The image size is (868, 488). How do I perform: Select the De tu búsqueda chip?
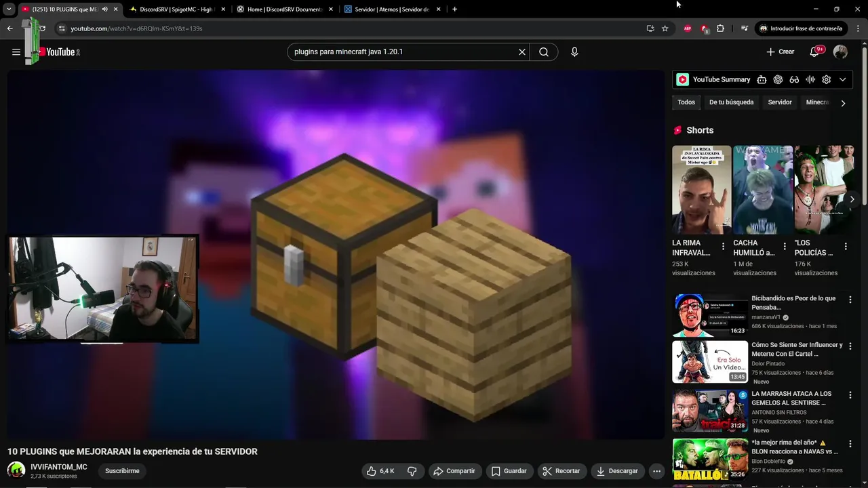731,102
